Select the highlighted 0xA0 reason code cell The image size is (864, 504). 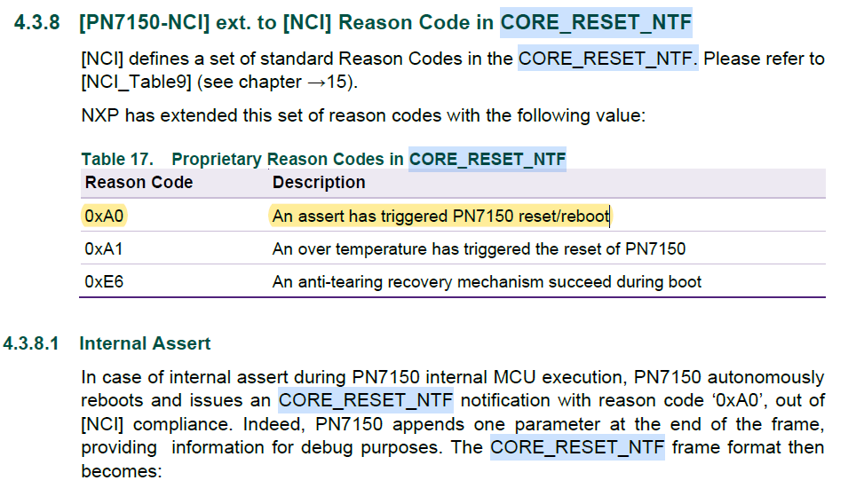(104, 216)
